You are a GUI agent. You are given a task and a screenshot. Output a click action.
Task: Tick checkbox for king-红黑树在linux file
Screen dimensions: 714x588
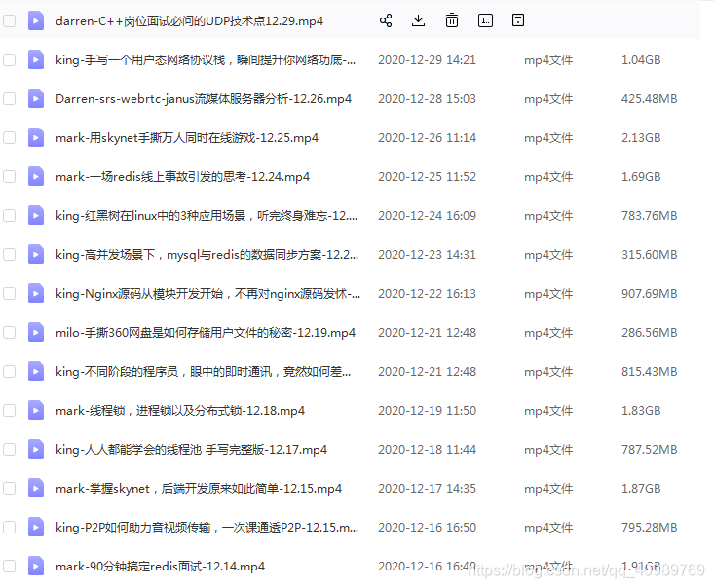click(9, 215)
